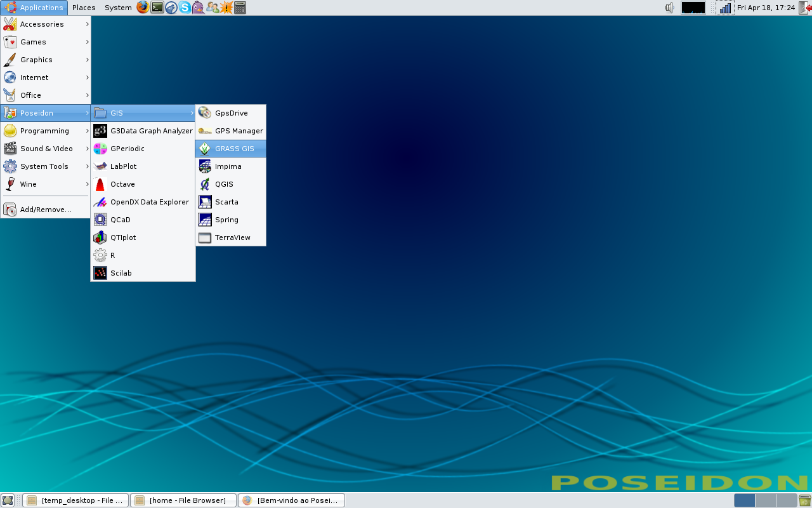Open the Terminal launcher in the top panel
Screen dimensions: 812x508
pos(157,8)
